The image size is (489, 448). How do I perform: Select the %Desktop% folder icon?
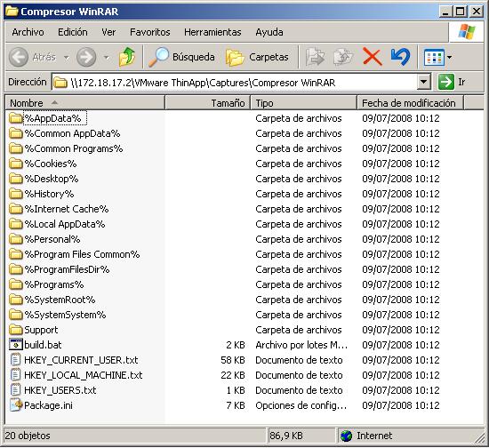coord(15,179)
